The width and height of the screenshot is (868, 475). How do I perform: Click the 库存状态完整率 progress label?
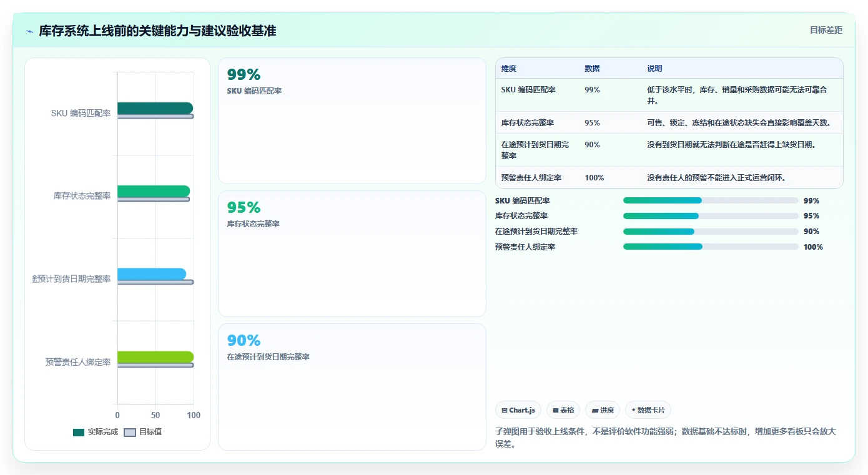point(521,216)
